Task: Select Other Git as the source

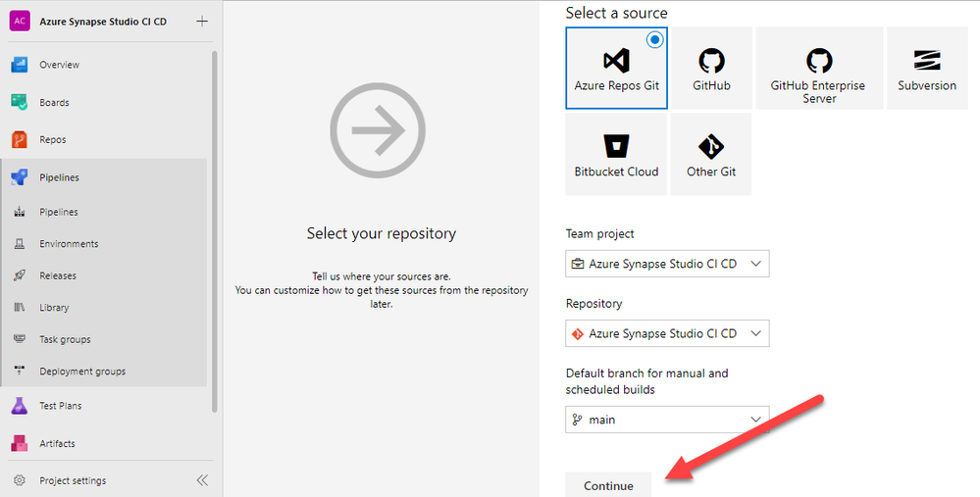Action: [711, 154]
